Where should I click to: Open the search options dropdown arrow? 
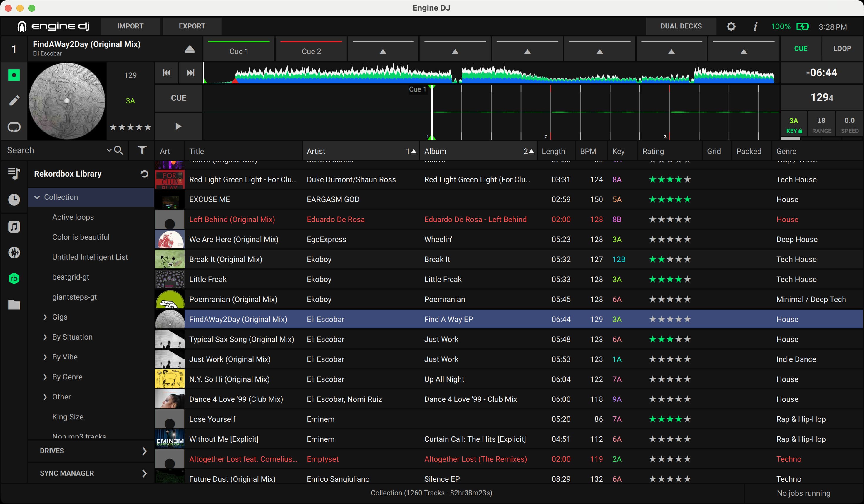pyautogui.click(x=109, y=150)
